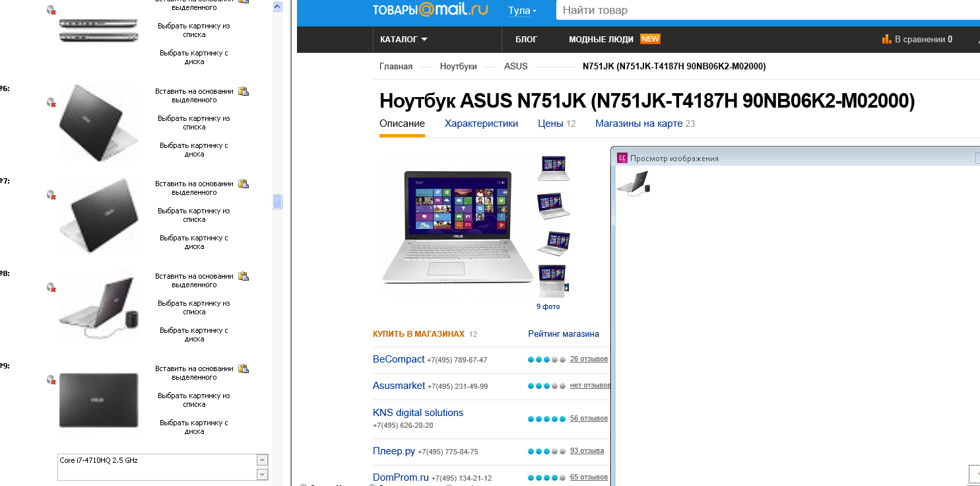The image size is (980, 486).
Task: Open the 93 отзыва reviews link
Action: [x=587, y=451]
